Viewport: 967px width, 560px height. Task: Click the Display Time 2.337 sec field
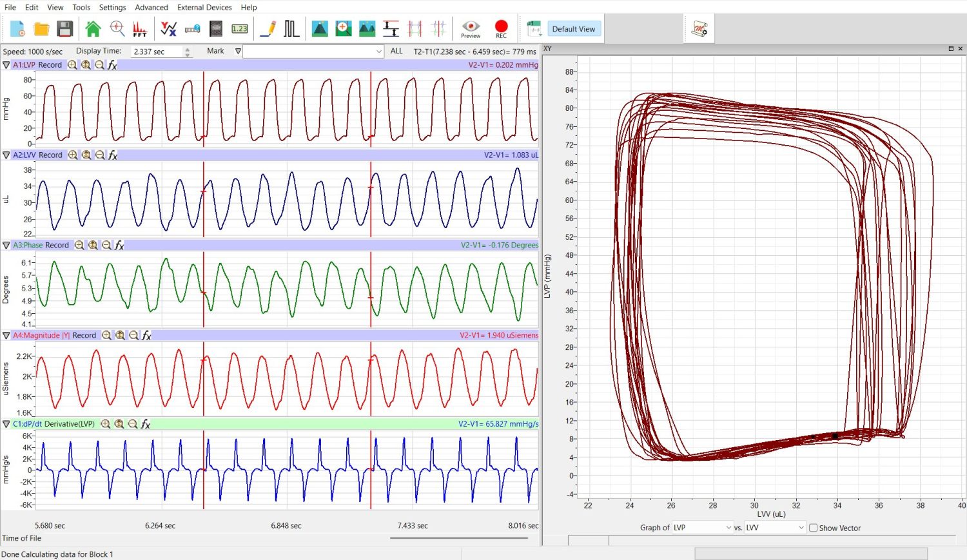(157, 52)
